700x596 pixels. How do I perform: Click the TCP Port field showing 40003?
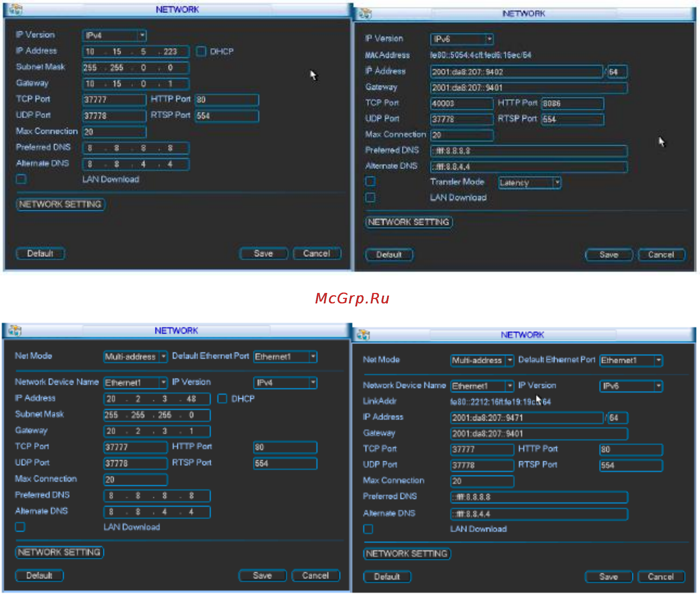462,104
